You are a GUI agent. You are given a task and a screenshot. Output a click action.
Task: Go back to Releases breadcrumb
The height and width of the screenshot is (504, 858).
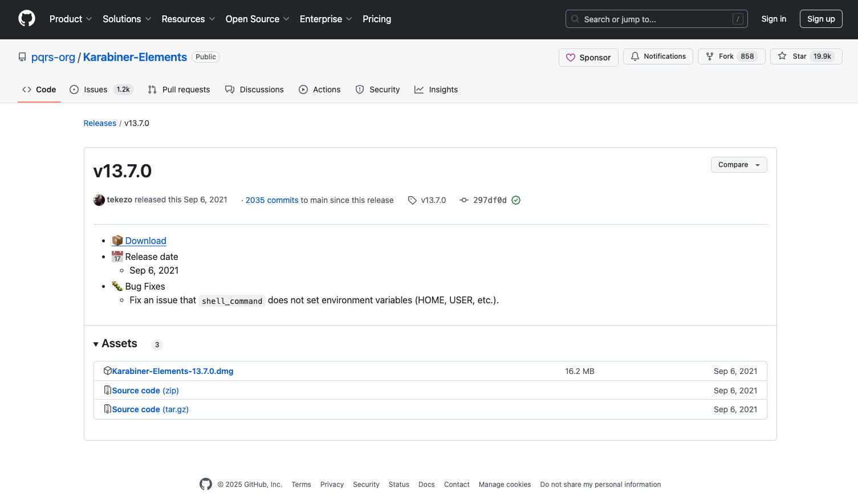pyautogui.click(x=100, y=123)
